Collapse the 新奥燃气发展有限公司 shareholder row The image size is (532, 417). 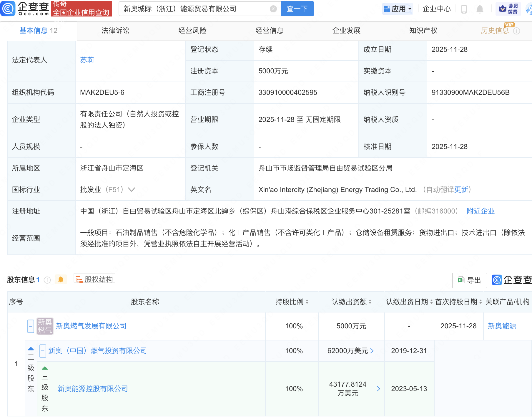tap(31, 326)
